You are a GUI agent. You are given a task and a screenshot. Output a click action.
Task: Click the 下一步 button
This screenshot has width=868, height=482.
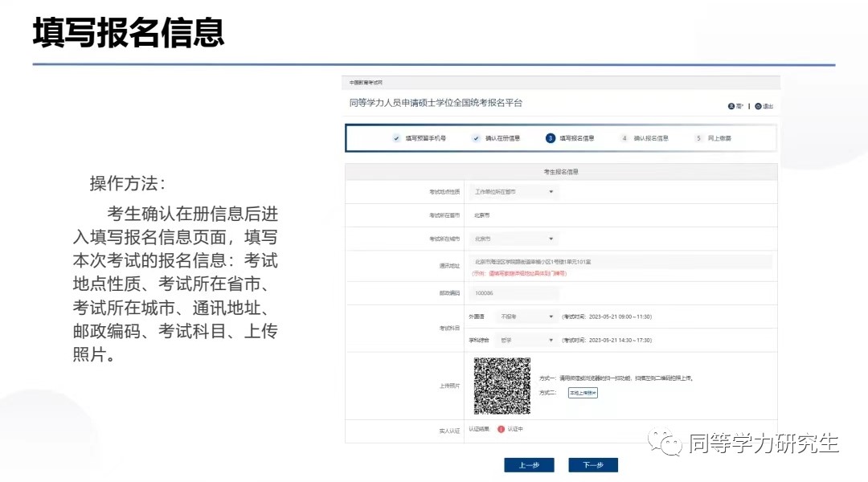pos(593,465)
